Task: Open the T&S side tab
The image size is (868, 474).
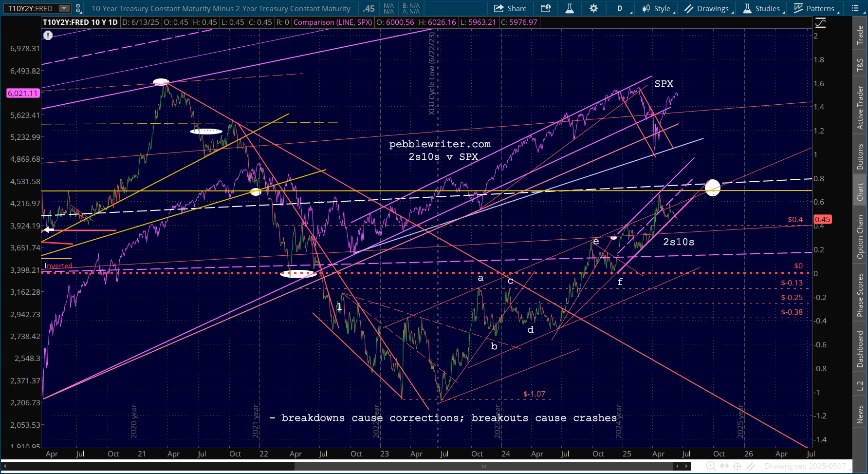Action: [860, 65]
